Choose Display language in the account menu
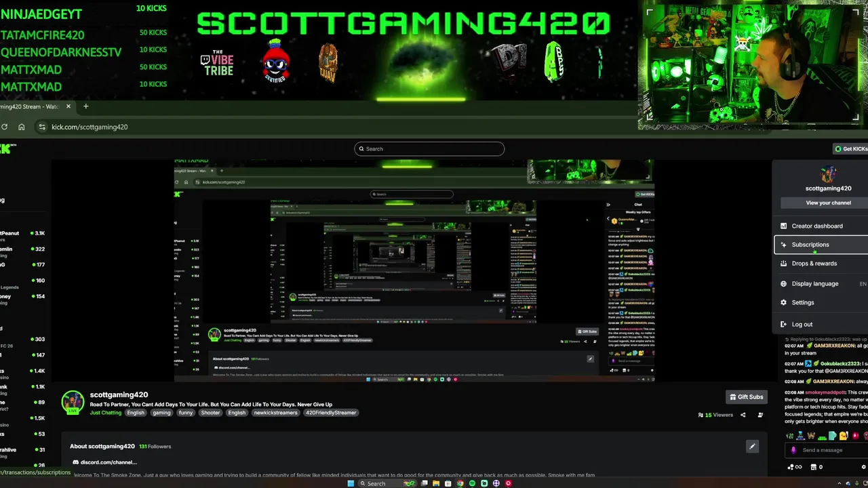Image resolution: width=868 pixels, height=488 pixels. [x=821, y=284]
